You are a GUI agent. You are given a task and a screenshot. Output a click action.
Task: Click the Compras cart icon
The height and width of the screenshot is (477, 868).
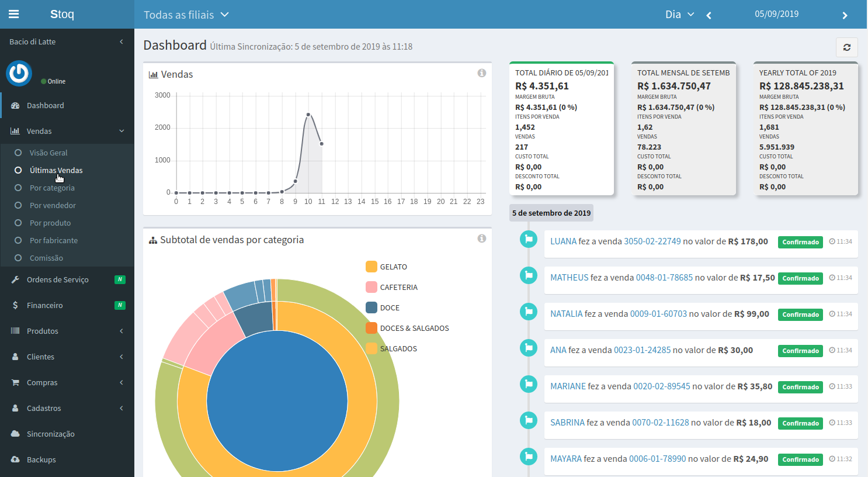[15, 383]
